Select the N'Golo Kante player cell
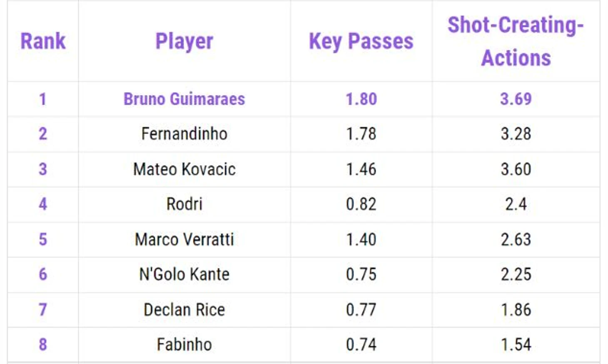This screenshot has height=364, width=608. 184,274
